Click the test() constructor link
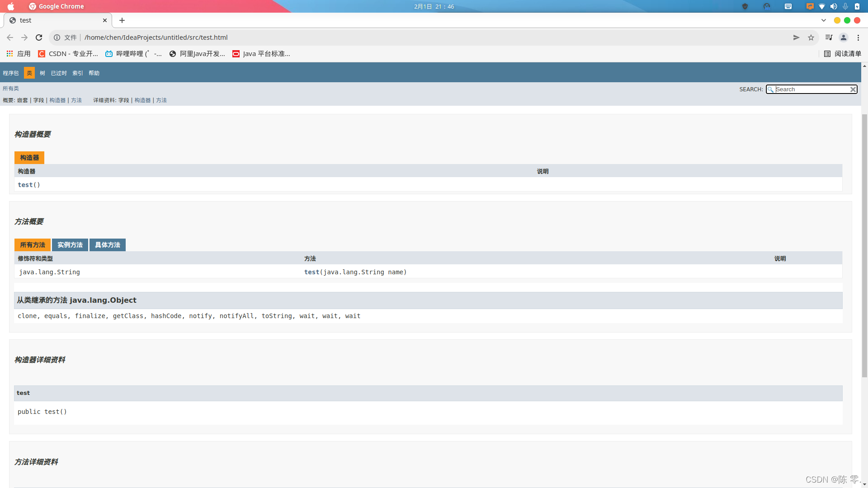 tap(25, 185)
